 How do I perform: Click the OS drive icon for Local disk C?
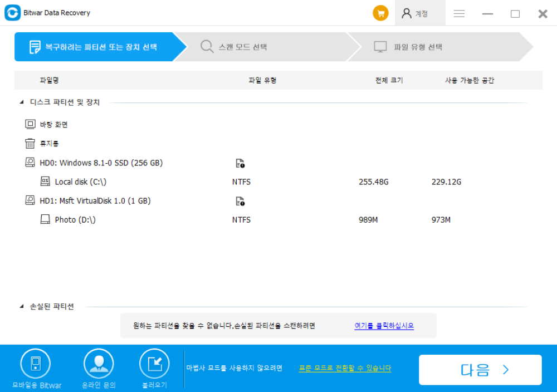point(45,182)
